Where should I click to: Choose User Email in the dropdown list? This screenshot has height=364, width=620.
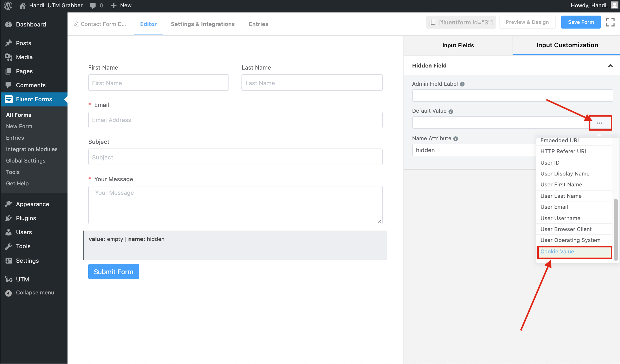click(x=554, y=207)
